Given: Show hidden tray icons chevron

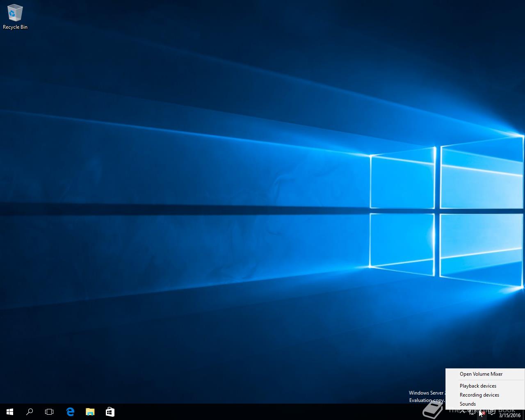Looking at the screenshot, I should (x=462, y=412).
